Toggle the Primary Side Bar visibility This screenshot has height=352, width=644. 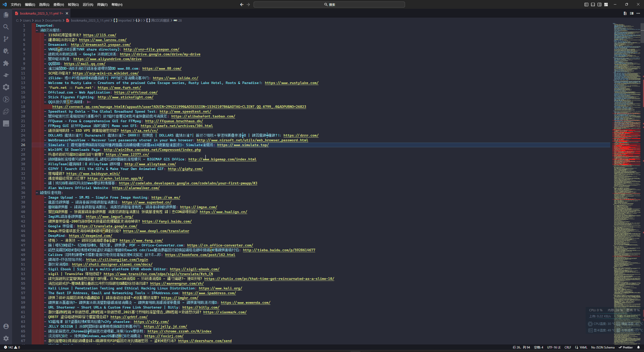[x=586, y=4]
